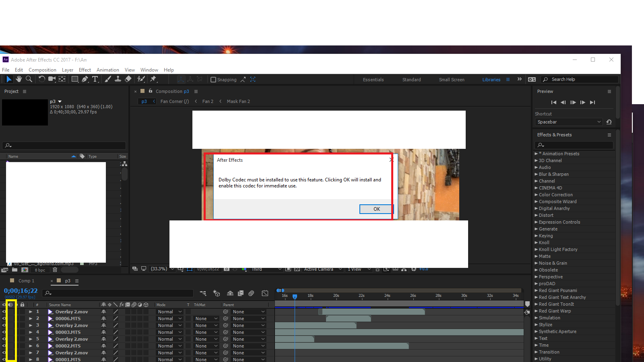
Task: Open the Libraries workspace
Action: tap(491, 80)
